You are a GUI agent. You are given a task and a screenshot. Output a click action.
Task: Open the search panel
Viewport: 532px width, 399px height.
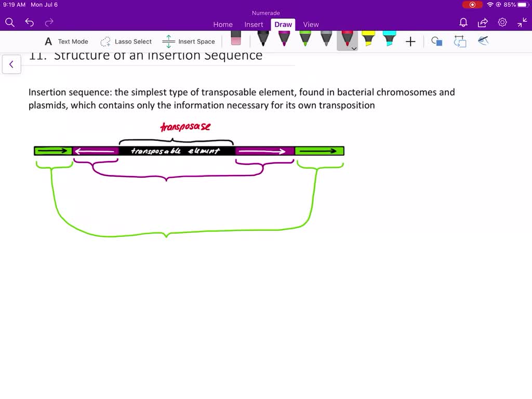pos(9,22)
